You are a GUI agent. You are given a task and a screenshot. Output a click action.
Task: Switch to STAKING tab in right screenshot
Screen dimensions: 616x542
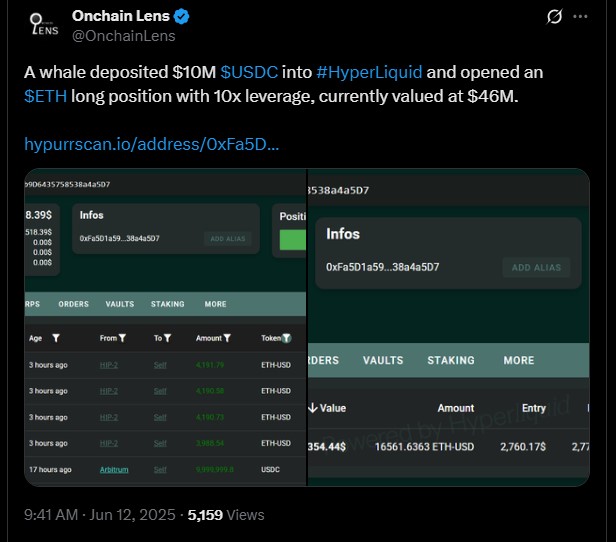[451, 360]
